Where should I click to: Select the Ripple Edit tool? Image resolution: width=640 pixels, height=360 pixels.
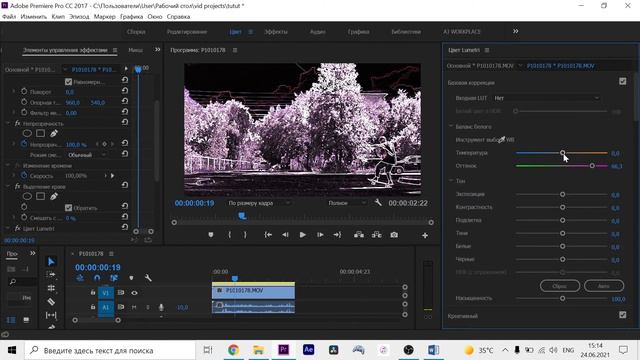pyautogui.click(x=51, y=288)
